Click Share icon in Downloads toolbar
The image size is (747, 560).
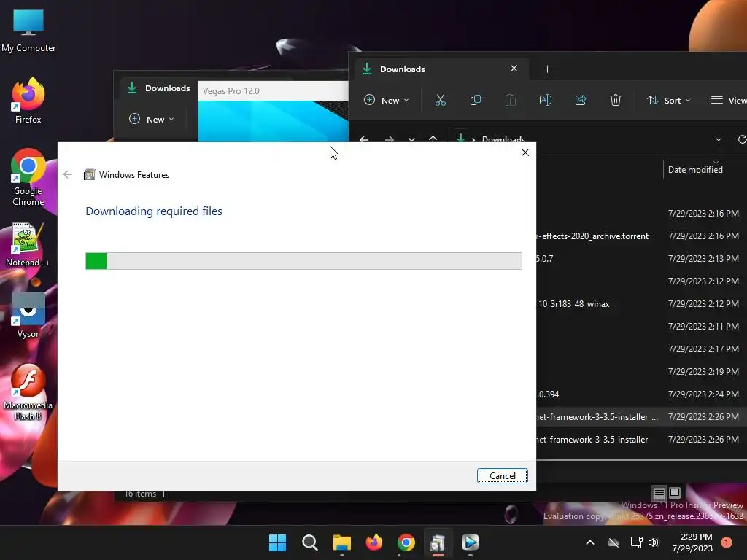(580, 100)
